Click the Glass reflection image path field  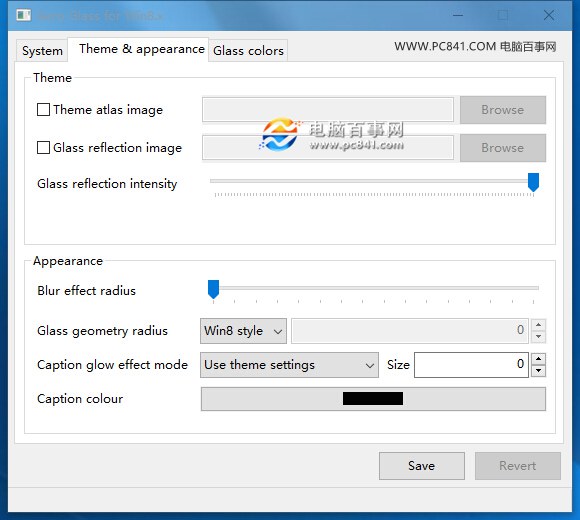328,148
